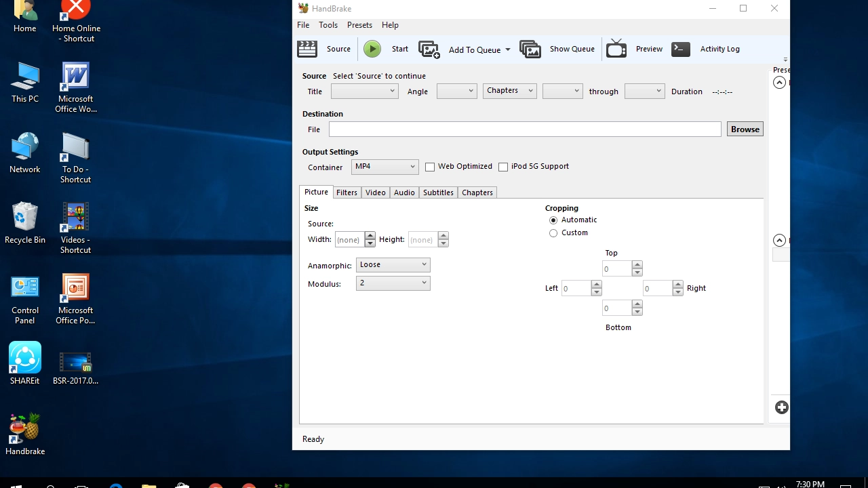Decrease the Left crop value

point(596,292)
